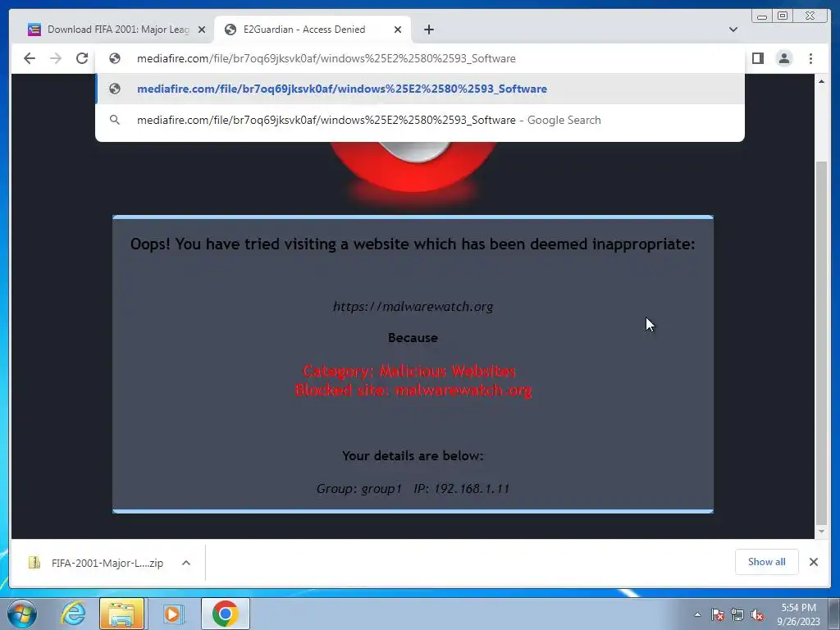Click the scrollbar up arrow
The image size is (840, 630).
(x=821, y=81)
